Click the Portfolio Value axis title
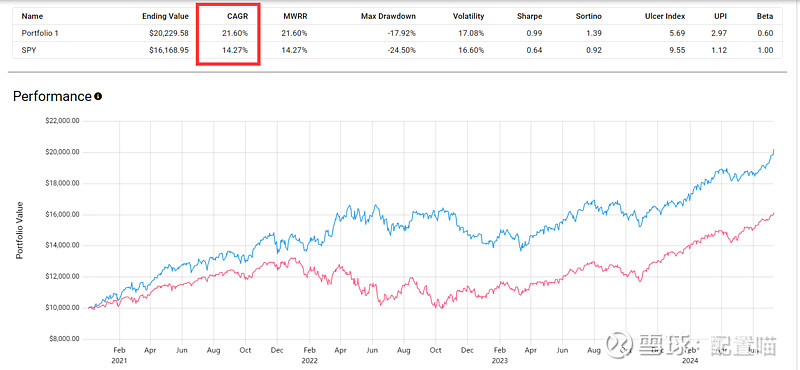The image size is (800, 370). 20,231
